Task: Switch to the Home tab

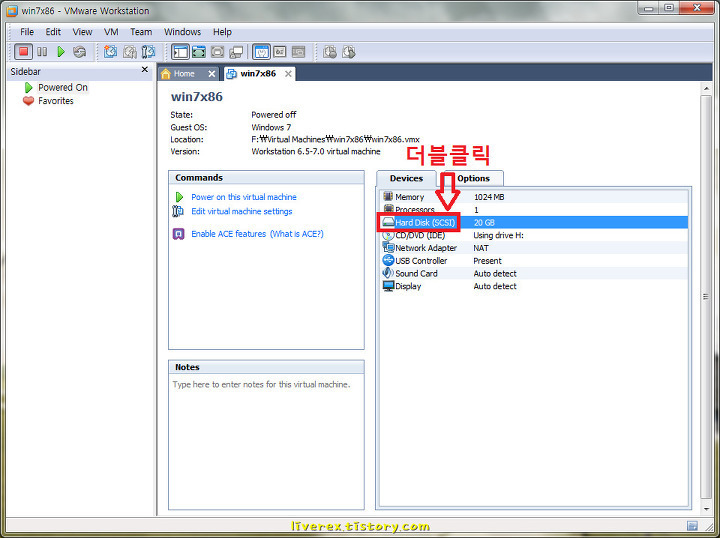Action: [x=184, y=73]
